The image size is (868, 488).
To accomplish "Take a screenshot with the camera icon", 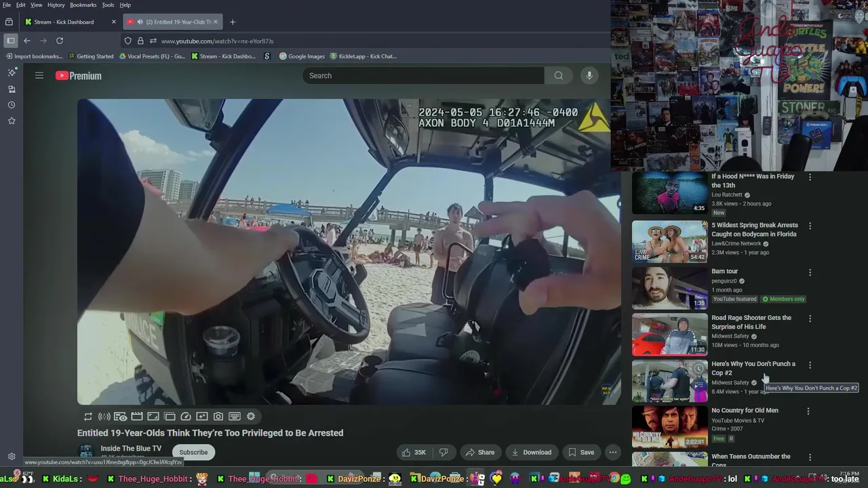I will (218, 417).
